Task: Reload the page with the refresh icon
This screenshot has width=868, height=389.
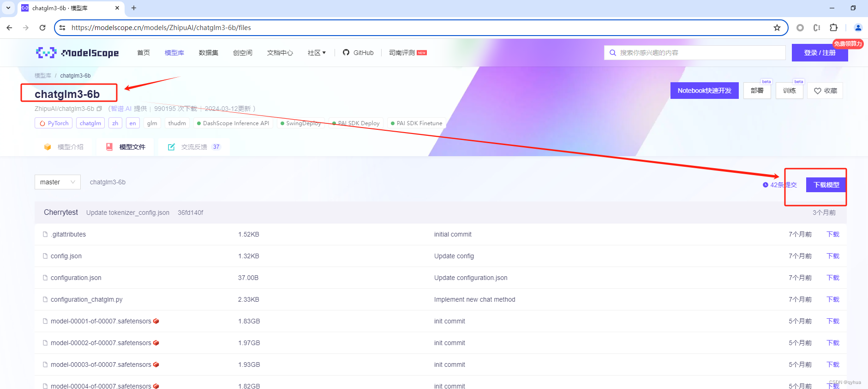Action: click(x=42, y=28)
